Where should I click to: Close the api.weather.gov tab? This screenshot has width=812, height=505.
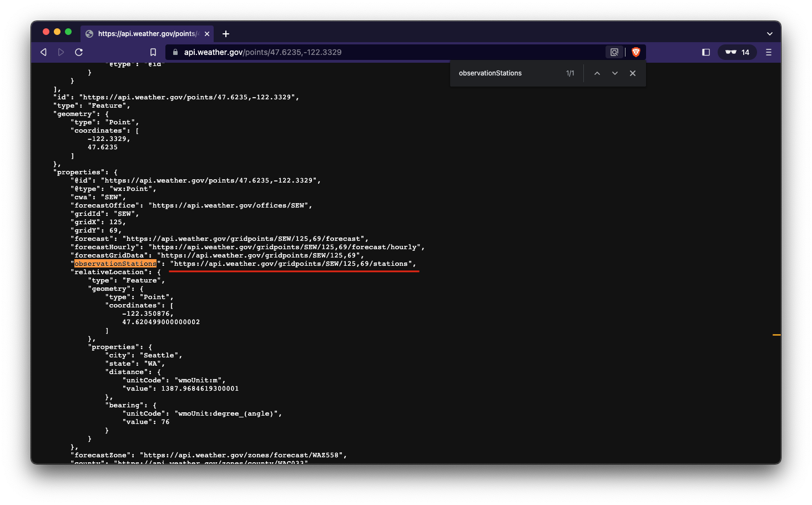tap(207, 34)
